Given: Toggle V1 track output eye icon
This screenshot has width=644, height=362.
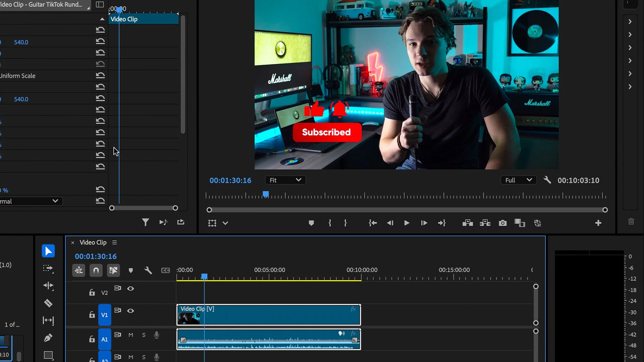Looking at the screenshot, I should point(130,311).
